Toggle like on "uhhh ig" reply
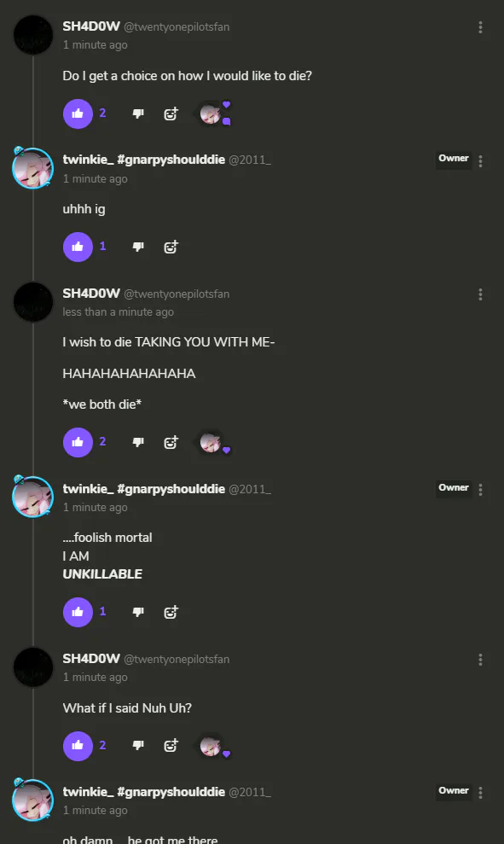Image resolution: width=504 pixels, height=844 pixels. coord(78,247)
